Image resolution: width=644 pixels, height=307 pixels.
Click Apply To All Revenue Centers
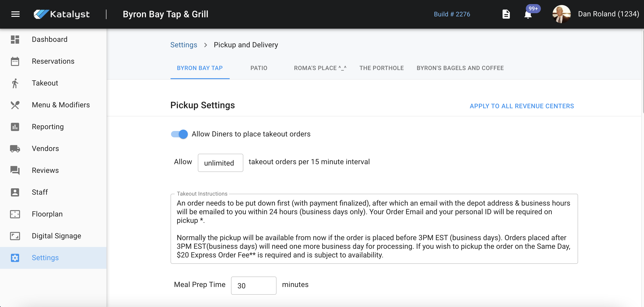coord(522,106)
